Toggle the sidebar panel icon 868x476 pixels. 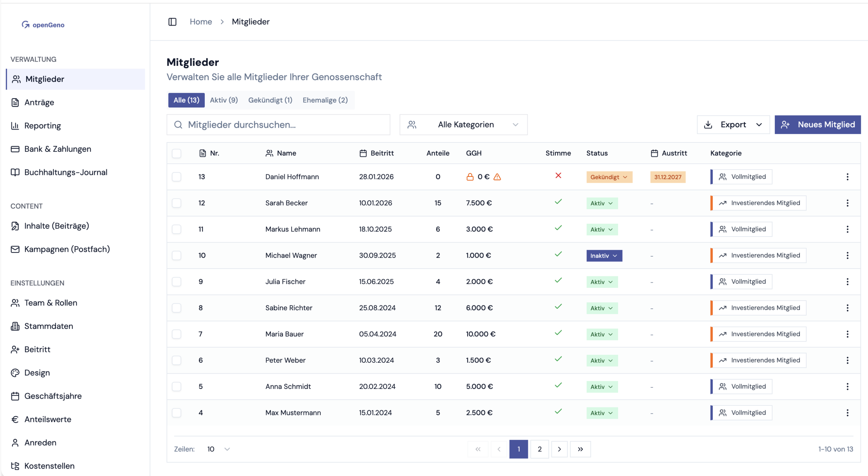click(x=172, y=22)
